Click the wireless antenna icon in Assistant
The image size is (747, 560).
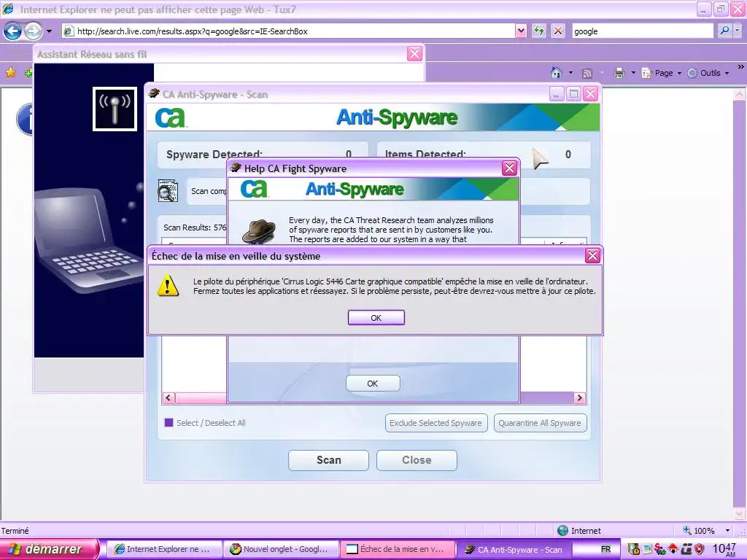[x=115, y=109]
